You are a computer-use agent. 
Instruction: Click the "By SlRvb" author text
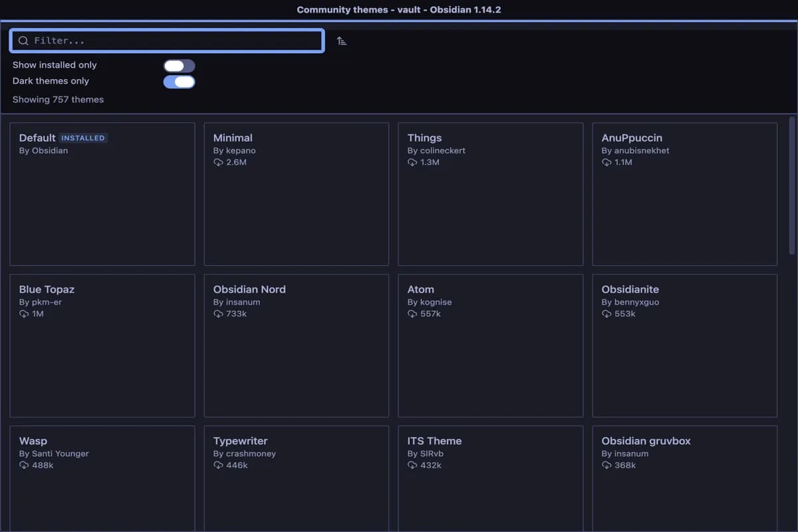426,454
